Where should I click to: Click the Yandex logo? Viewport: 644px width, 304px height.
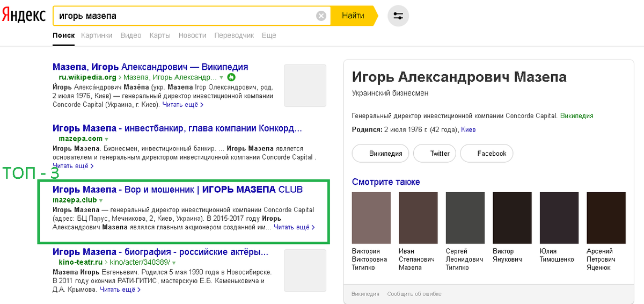[24, 16]
